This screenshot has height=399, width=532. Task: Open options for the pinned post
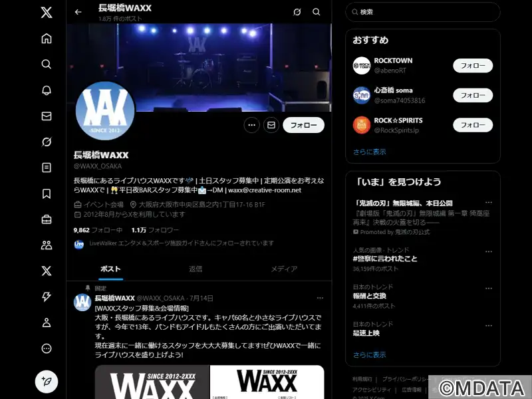(x=320, y=298)
